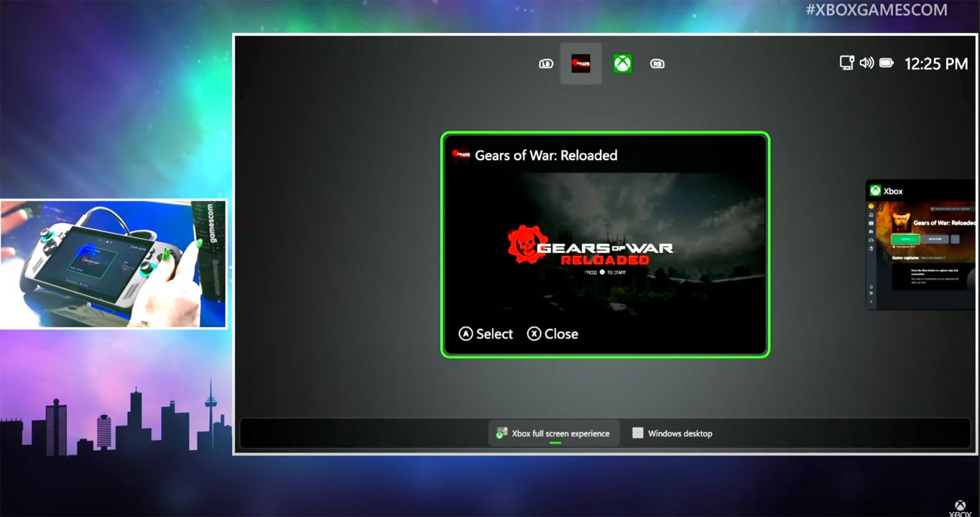Screen dimensions: 980x517
Task: Select the Gears of War: Reloaded app icon
Action: point(581,63)
